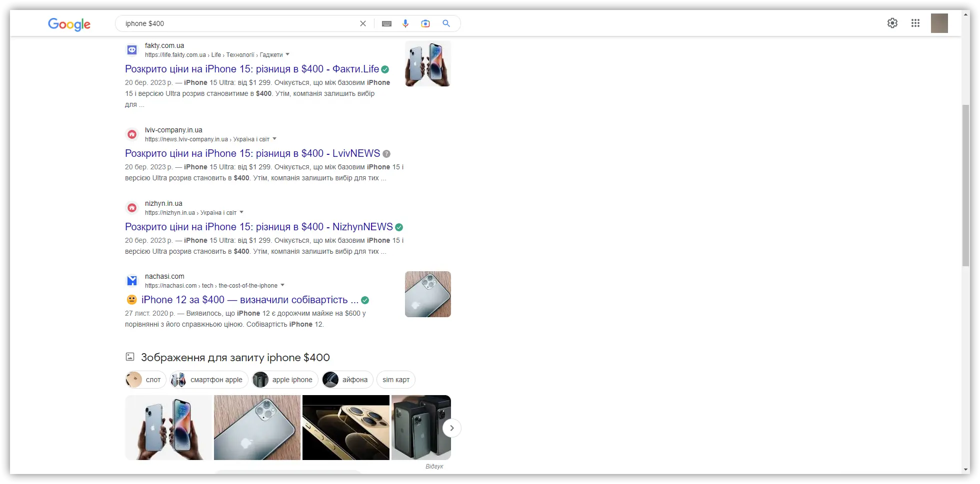Viewport: 980px width, 484px height.
Task: Filter images by the слот chip
Action: click(145, 380)
